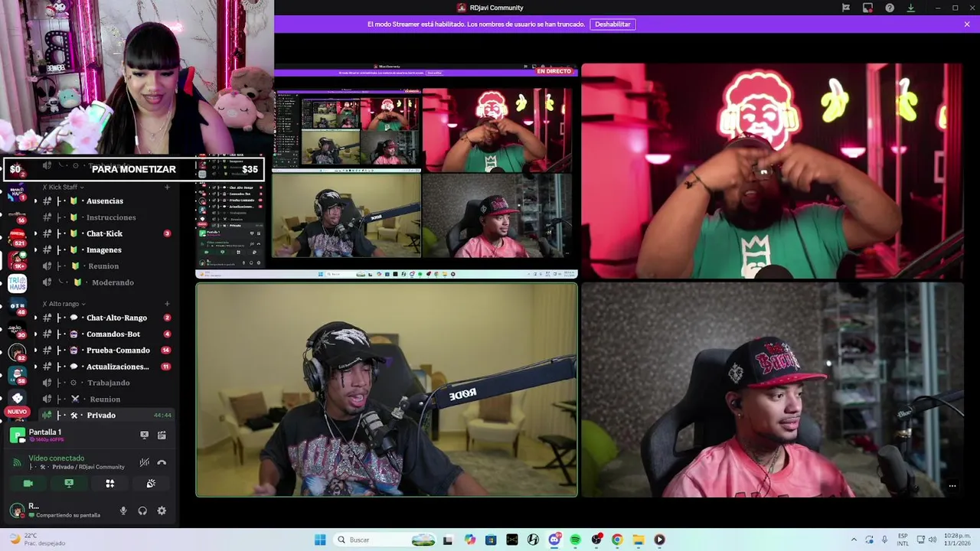The width and height of the screenshot is (980, 551).
Task: Mute the microphone in user panel
Action: pyautogui.click(x=123, y=510)
